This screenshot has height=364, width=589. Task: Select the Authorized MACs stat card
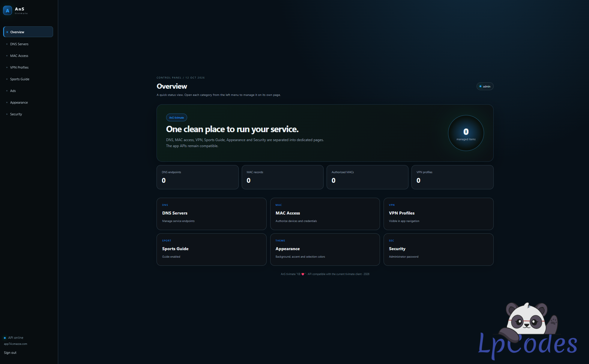pos(367,177)
